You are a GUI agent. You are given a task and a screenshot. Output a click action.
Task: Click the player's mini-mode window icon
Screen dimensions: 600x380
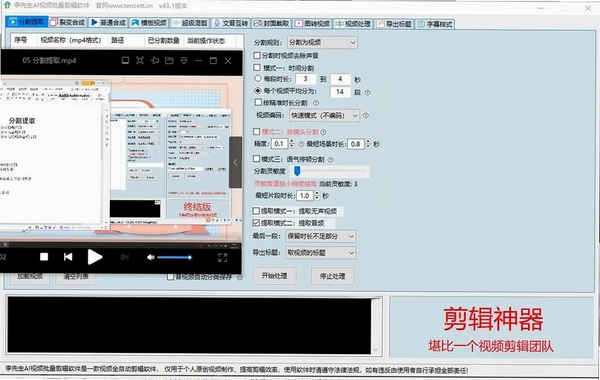(x=125, y=60)
